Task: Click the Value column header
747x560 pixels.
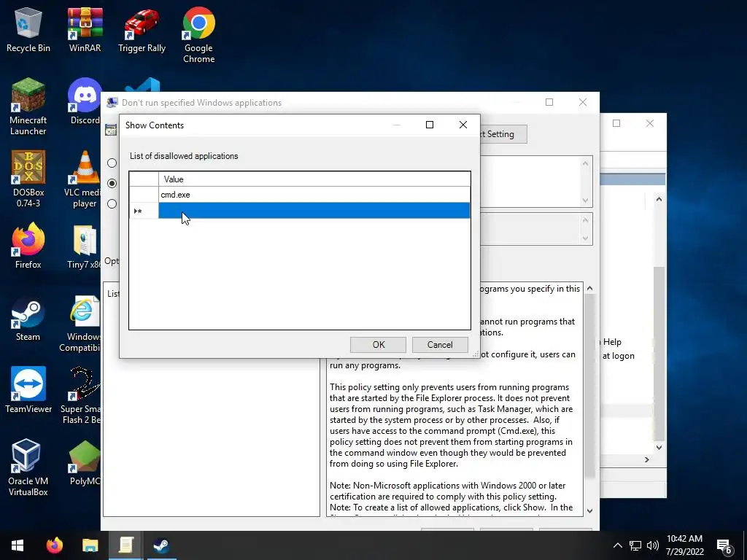Action: click(x=314, y=179)
